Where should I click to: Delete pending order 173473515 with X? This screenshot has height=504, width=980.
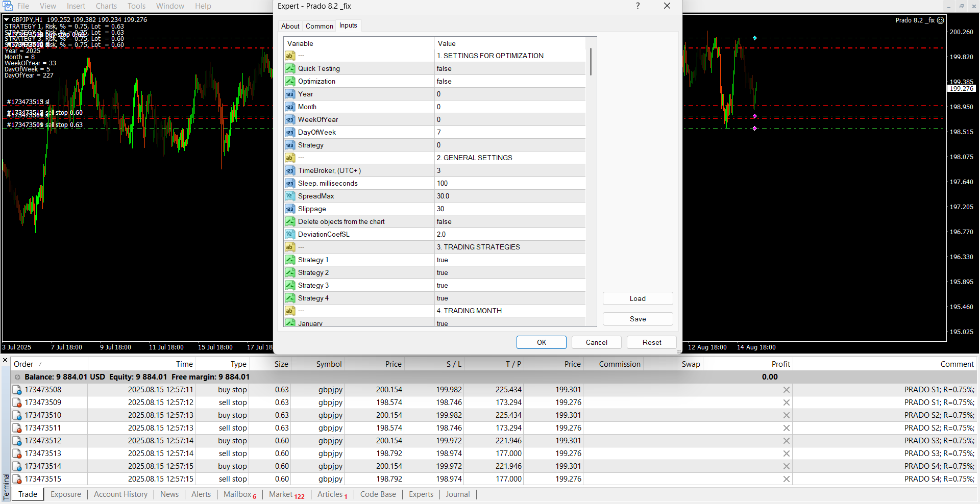[787, 479]
